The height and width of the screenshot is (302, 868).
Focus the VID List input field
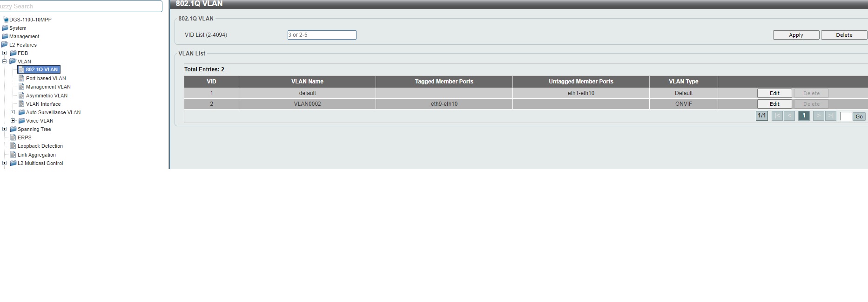[x=322, y=35]
